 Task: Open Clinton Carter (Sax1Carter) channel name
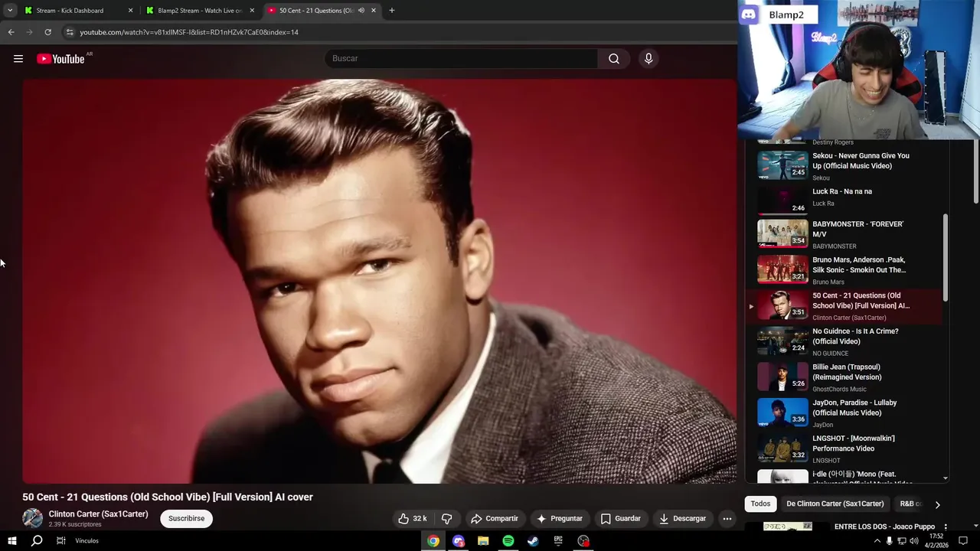click(x=98, y=514)
